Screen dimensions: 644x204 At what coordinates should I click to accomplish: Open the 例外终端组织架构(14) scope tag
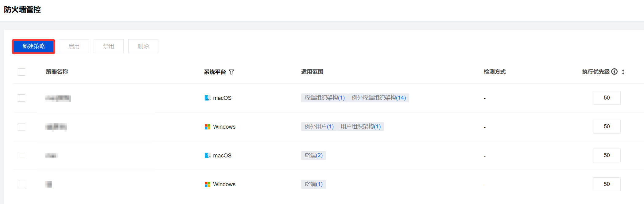pyautogui.click(x=379, y=98)
